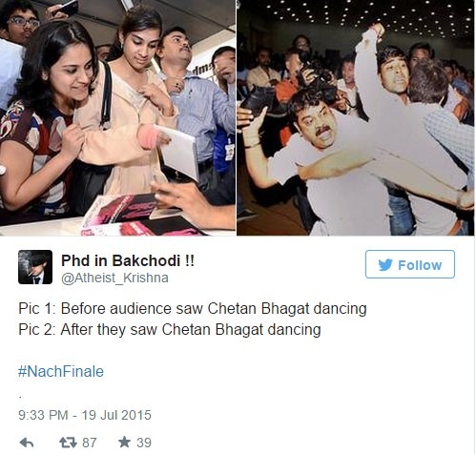Image resolution: width=476 pixels, height=454 pixels.
Task: View the 87 retweets count
Action: coord(90,443)
